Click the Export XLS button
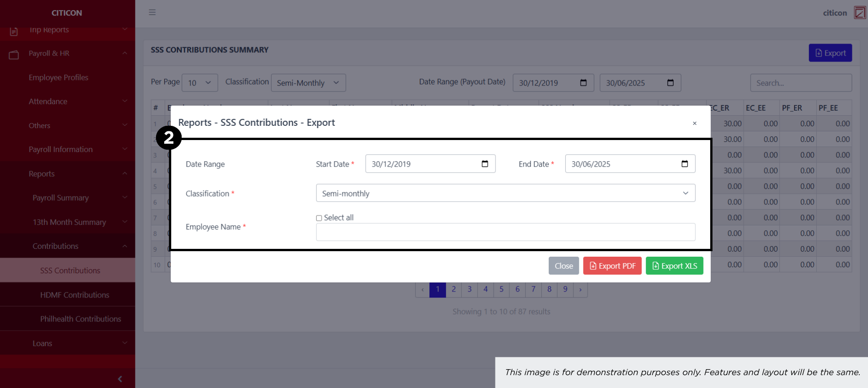The height and width of the screenshot is (388, 868). [x=674, y=266]
